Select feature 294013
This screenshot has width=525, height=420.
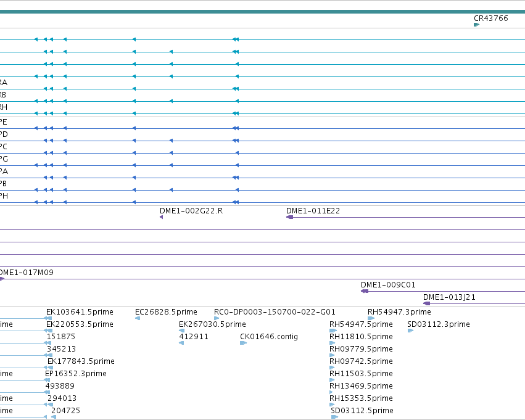(x=62, y=398)
